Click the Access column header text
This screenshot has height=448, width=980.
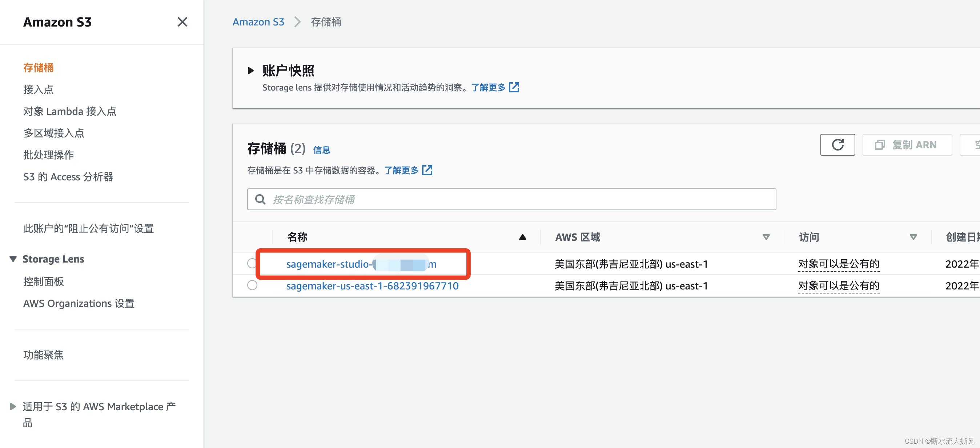pos(809,237)
